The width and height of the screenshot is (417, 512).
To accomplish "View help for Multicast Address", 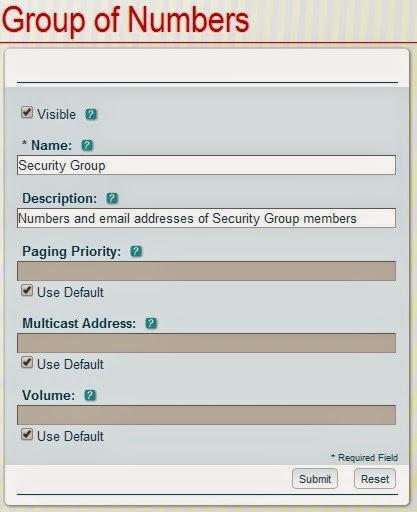I will click(x=151, y=323).
